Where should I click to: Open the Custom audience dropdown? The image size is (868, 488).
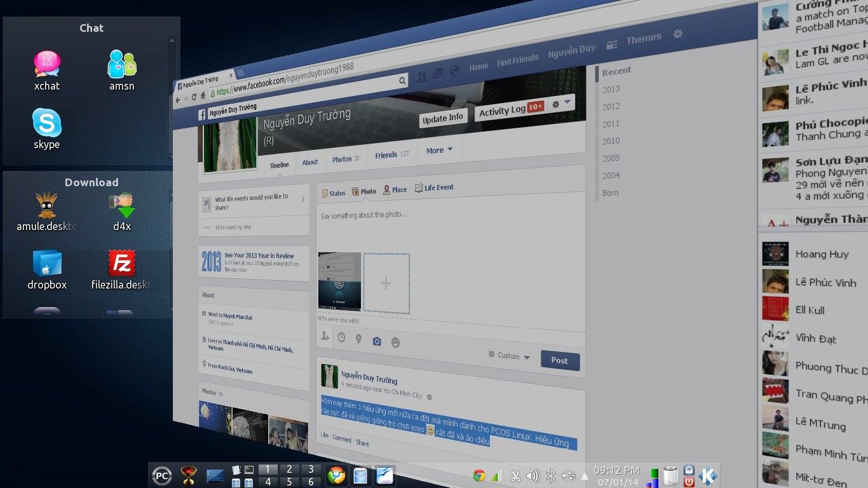[x=509, y=356]
